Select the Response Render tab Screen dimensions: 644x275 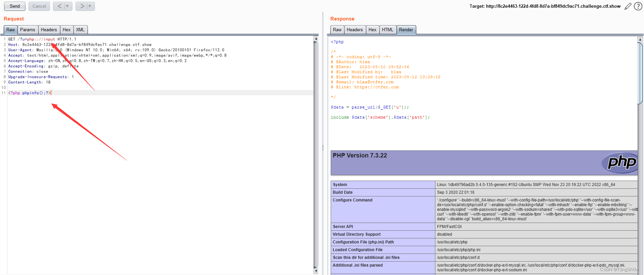tap(406, 30)
